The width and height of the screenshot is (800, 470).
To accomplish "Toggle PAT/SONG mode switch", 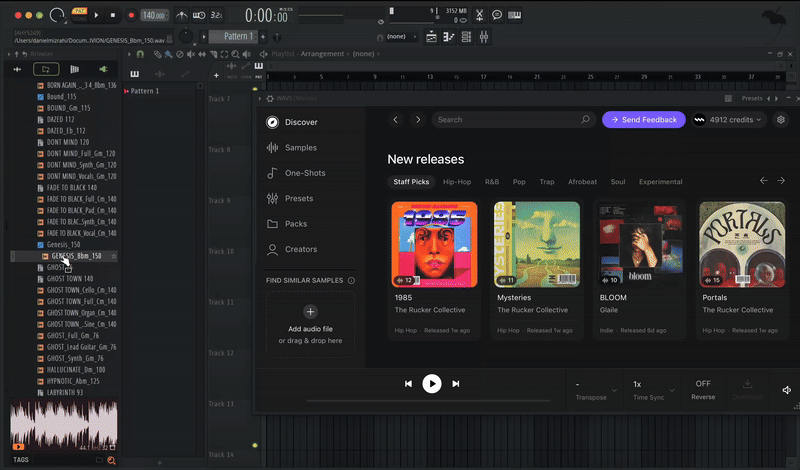I will [79, 14].
